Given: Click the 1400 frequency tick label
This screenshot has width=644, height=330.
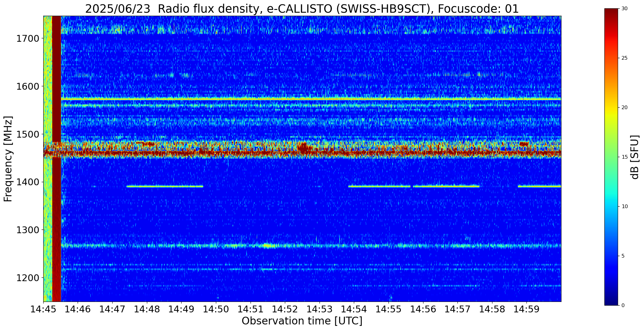Looking at the screenshot, I should (x=28, y=182).
